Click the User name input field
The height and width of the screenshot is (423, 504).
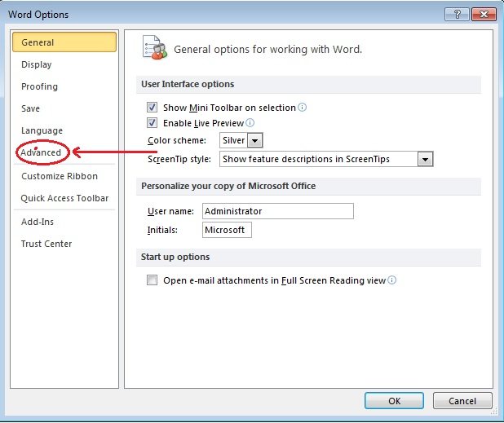coord(278,211)
